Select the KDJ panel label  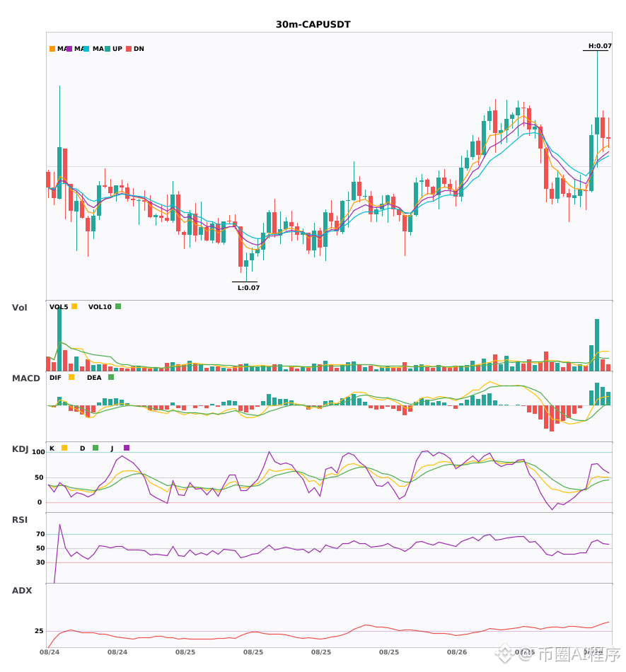pos(20,449)
